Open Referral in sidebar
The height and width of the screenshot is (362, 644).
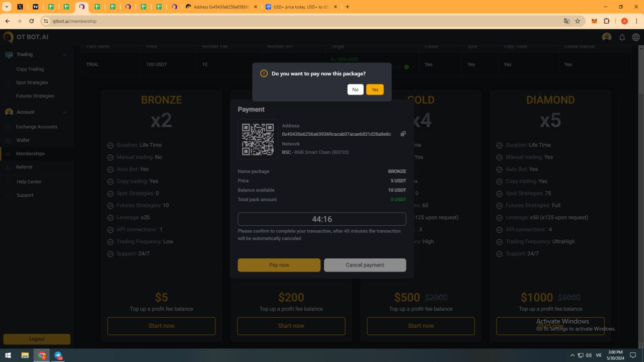tap(24, 167)
